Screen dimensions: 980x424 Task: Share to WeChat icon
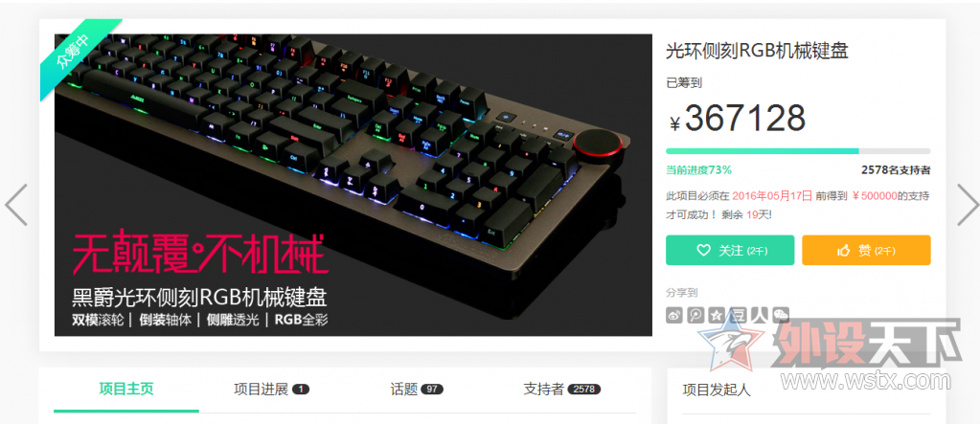click(781, 315)
